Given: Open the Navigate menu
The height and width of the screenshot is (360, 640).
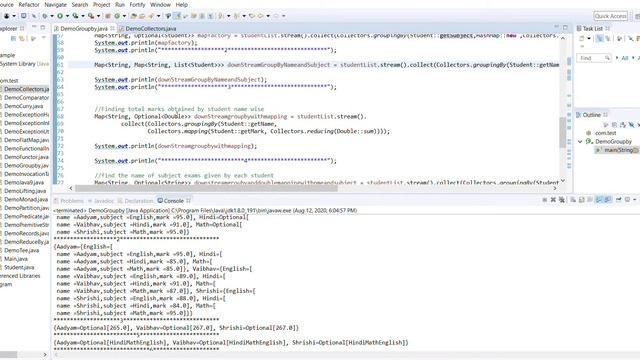Looking at the screenshot, I should point(56,5).
